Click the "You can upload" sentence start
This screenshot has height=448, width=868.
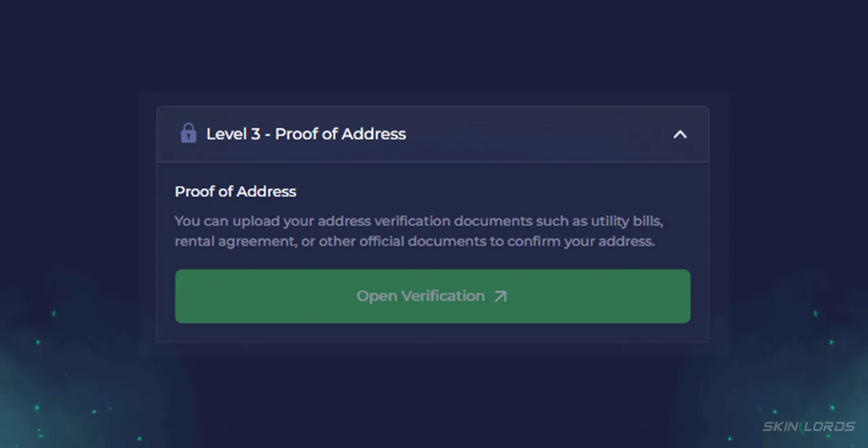pyautogui.click(x=227, y=221)
